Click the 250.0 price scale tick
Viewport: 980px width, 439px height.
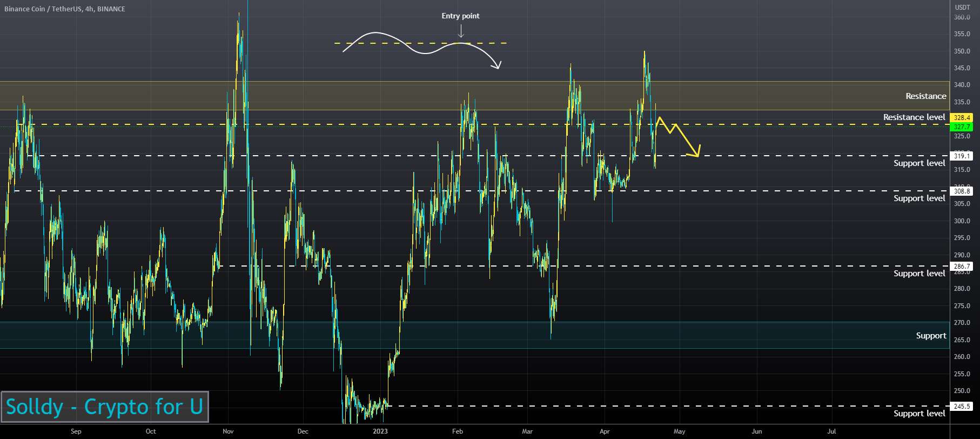pyautogui.click(x=962, y=391)
